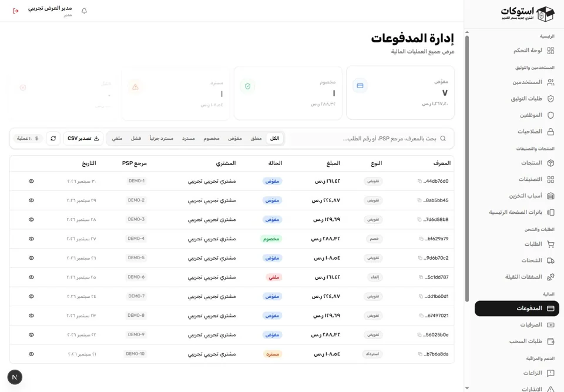This screenshot has width=564, height=392.
Task: Copy ID icon next to 7d6d58b8
Action: tap(419, 220)
